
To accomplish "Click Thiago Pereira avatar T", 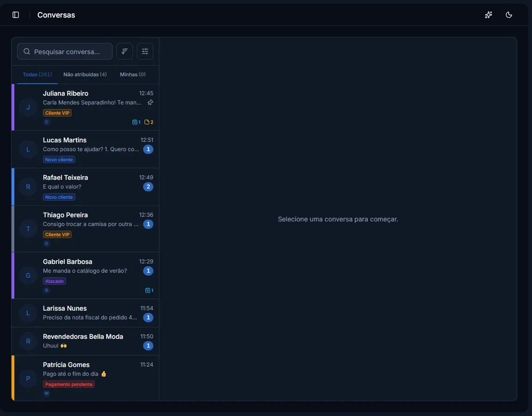I will point(28,229).
